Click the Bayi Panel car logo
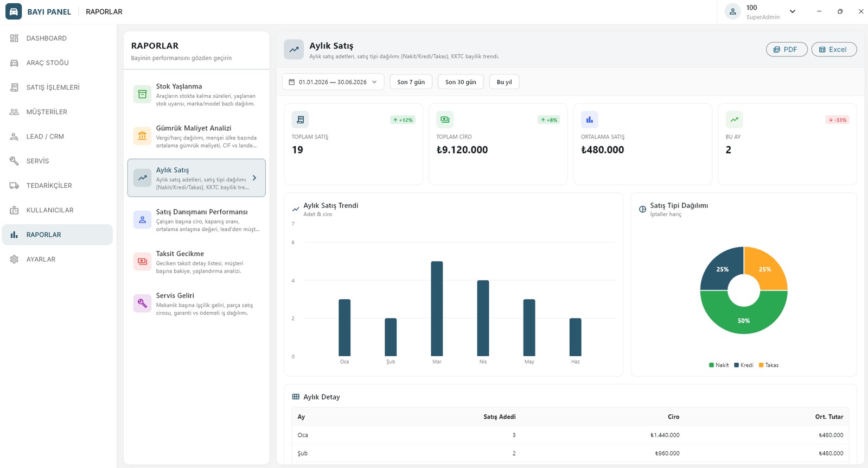The height and width of the screenshot is (468, 868). pos(14,11)
